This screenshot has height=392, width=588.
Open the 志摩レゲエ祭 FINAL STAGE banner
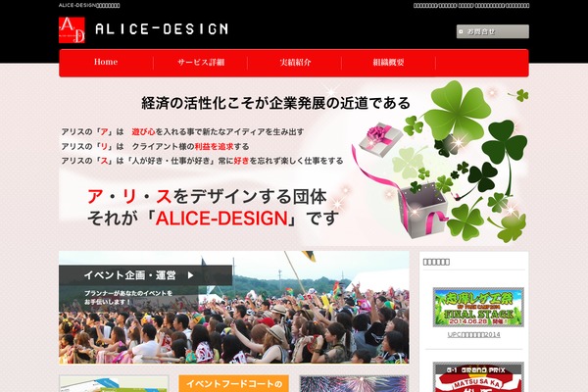[x=478, y=307]
